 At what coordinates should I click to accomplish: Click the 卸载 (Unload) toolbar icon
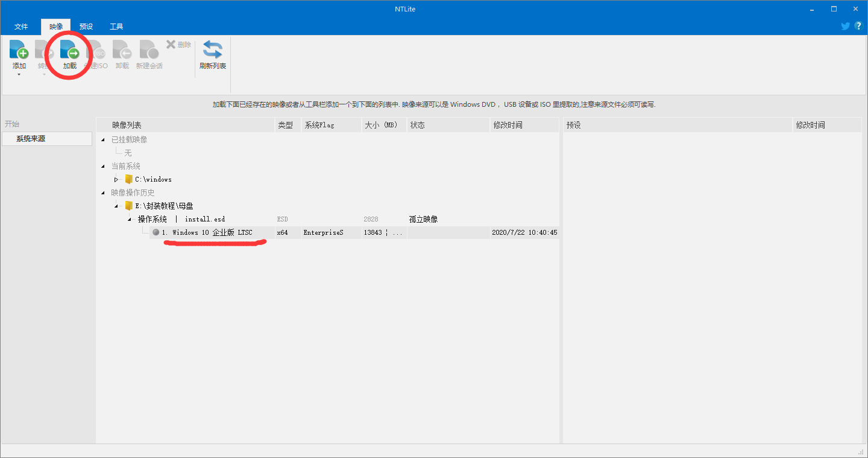pyautogui.click(x=122, y=49)
